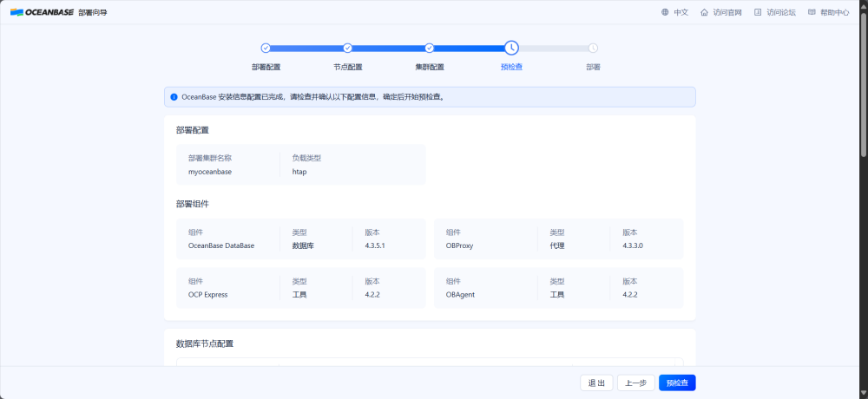Open the 帮助中心 link
Image resolution: width=868 pixels, height=399 pixels.
pos(835,12)
